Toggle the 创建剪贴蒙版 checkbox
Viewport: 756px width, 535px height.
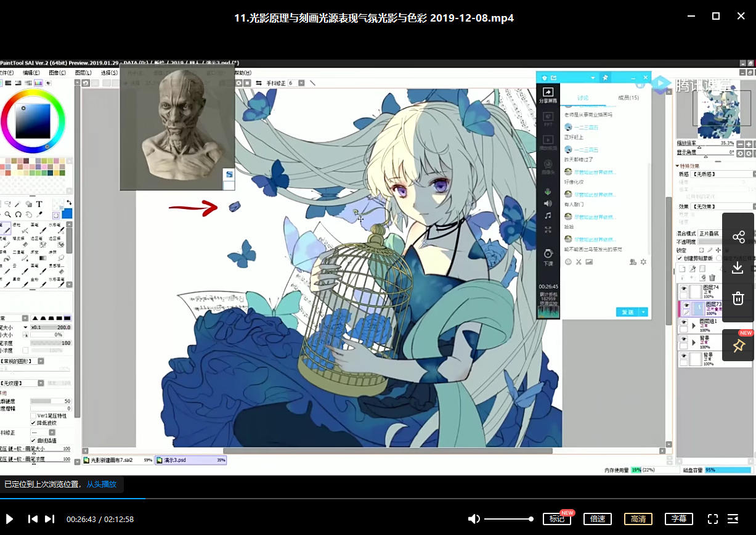[680, 258]
